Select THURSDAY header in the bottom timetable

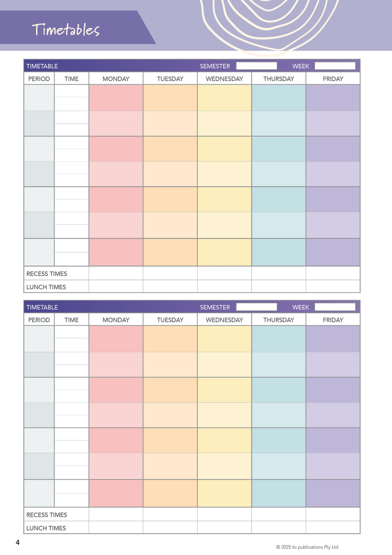point(279,320)
